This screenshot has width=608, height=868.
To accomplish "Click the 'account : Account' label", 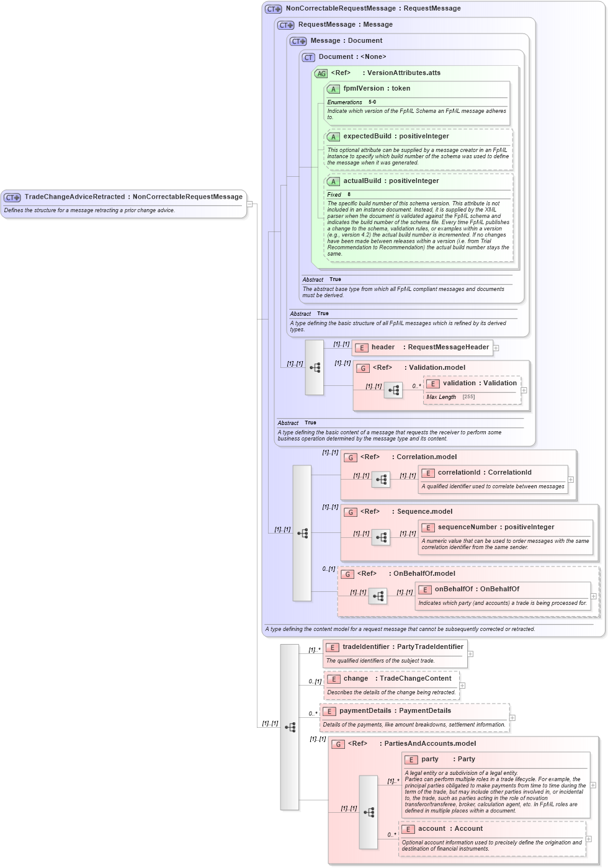I will coord(450,829).
